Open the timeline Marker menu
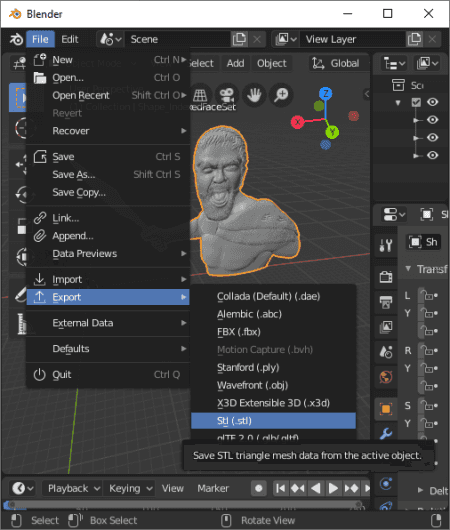The image size is (450, 530). (x=213, y=488)
